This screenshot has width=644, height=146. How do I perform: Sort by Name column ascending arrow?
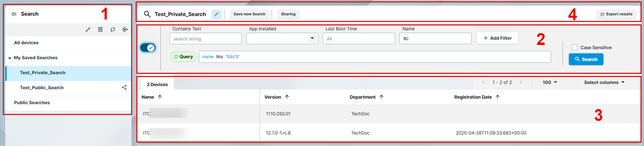[x=160, y=97]
